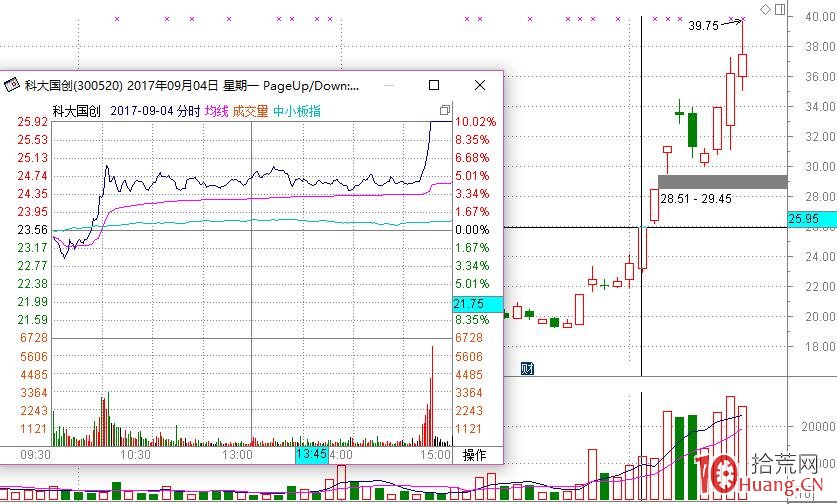Click the restore icon beside 中小板指

tap(444, 111)
